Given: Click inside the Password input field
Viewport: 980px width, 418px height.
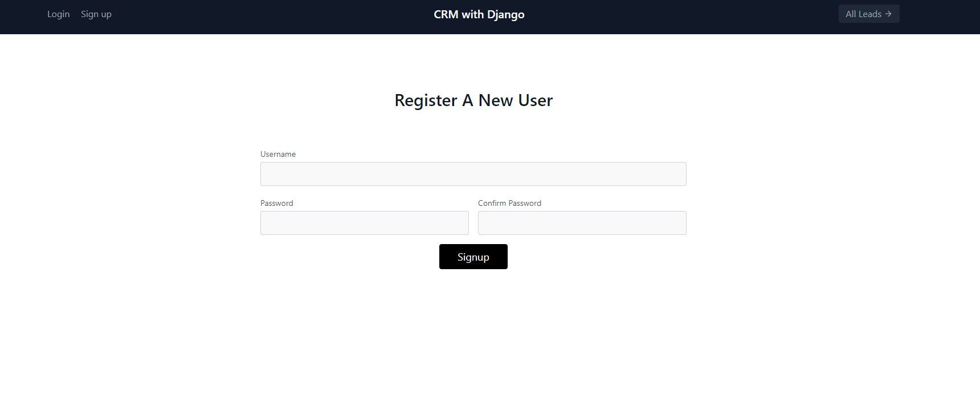Looking at the screenshot, I should point(364,223).
